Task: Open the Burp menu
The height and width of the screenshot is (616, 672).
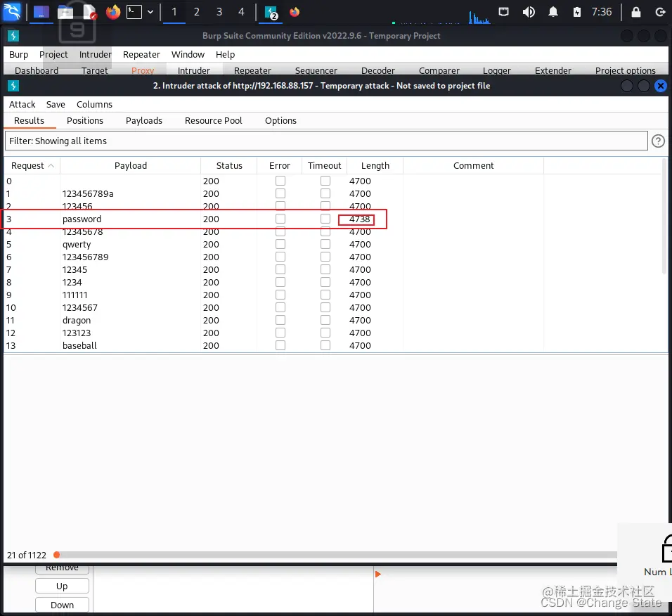Action: click(18, 54)
